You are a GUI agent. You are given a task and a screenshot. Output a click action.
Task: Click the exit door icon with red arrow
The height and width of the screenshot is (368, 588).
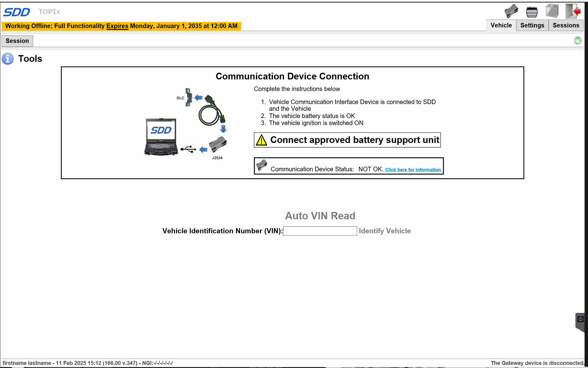tap(573, 11)
